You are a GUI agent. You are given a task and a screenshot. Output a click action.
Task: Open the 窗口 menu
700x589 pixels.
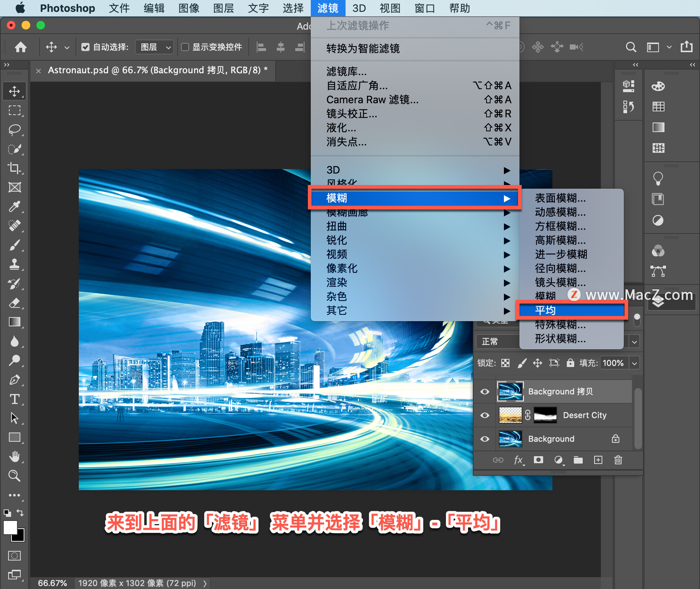pyautogui.click(x=424, y=8)
